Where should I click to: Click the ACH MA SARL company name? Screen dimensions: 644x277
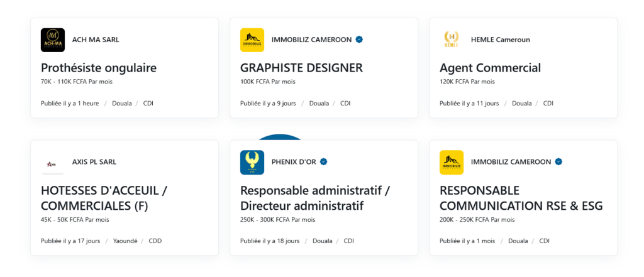[96, 40]
